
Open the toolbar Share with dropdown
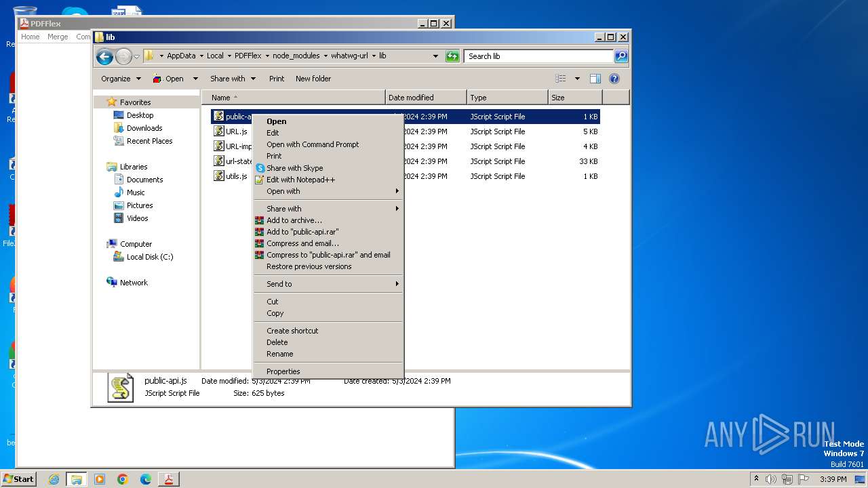(x=233, y=79)
